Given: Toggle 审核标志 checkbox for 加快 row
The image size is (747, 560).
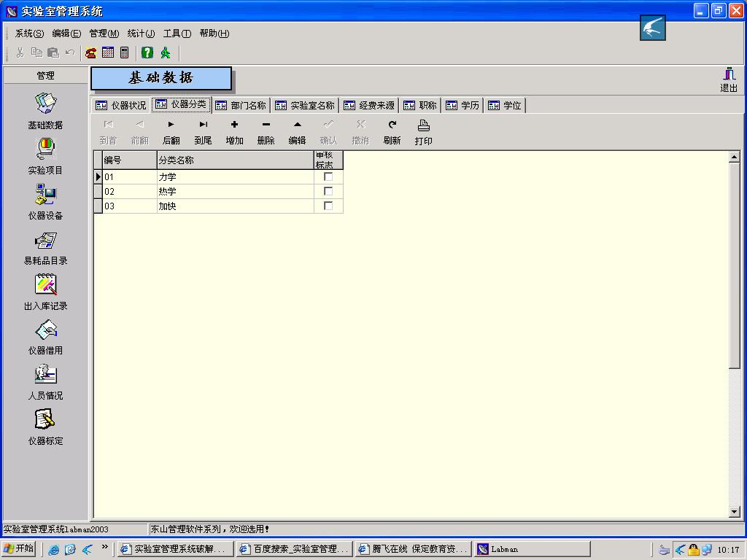Looking at the screenshot, I should click(x=328, y=206).
